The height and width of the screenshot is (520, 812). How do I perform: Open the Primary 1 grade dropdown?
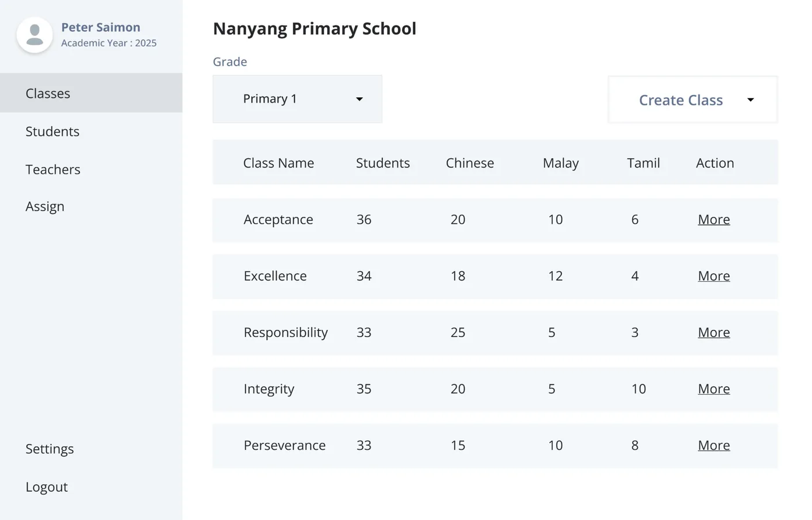tap(298, 99)
